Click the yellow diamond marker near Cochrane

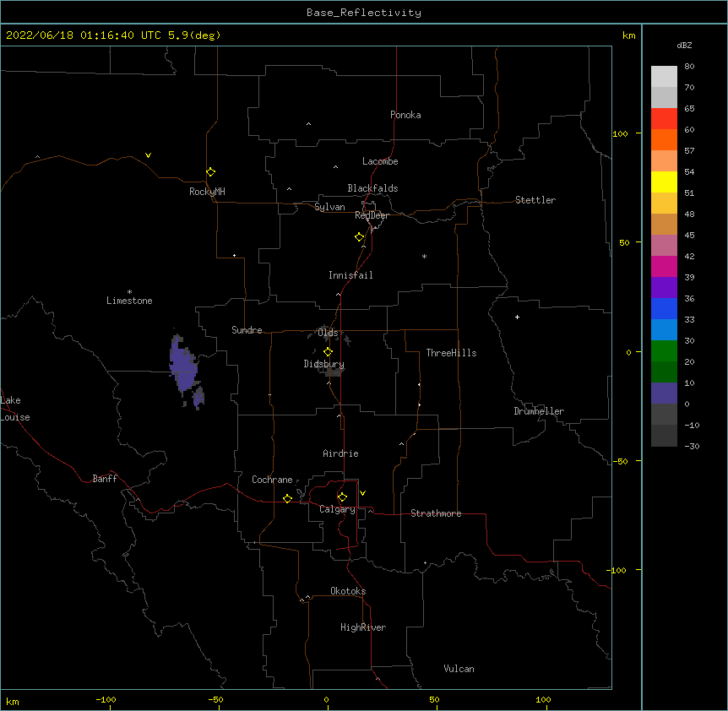pyautogui.click(x=287, y=498)
